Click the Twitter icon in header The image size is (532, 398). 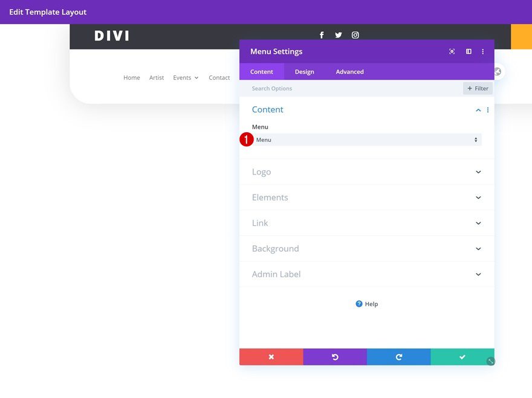(x=339, y=35)
